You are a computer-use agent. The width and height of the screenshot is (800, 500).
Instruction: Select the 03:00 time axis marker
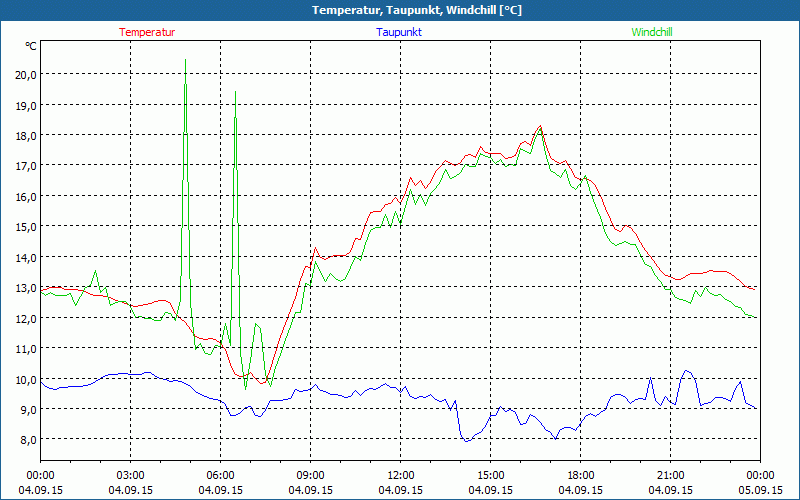tap(130, 474)
